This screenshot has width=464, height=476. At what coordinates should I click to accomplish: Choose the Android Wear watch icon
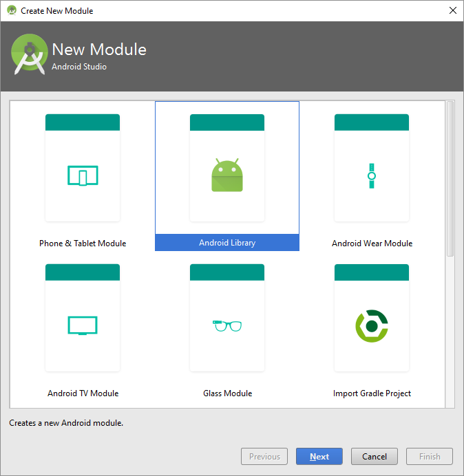point(372,176)
